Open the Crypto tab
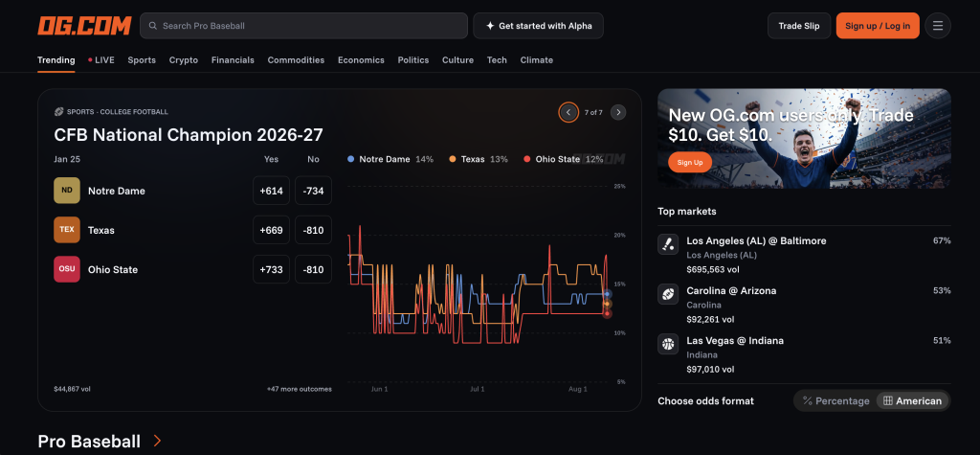 [x=184, y=60]
